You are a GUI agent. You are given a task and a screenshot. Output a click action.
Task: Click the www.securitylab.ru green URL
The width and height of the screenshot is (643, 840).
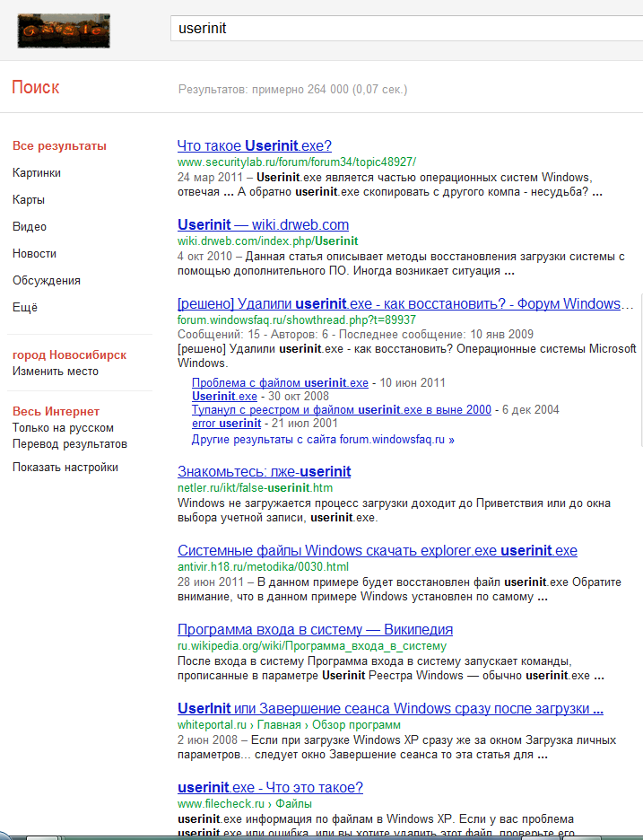[x=297, y=162]
